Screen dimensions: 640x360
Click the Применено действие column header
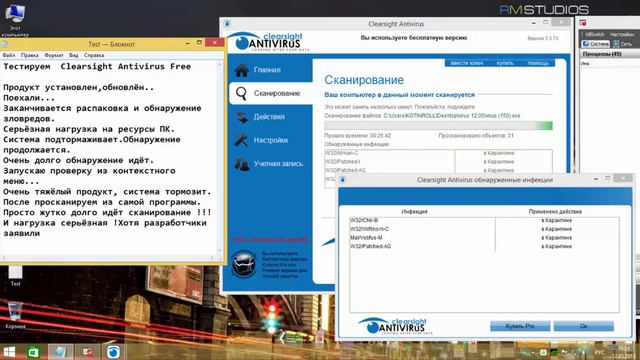[x=555, y=211]
